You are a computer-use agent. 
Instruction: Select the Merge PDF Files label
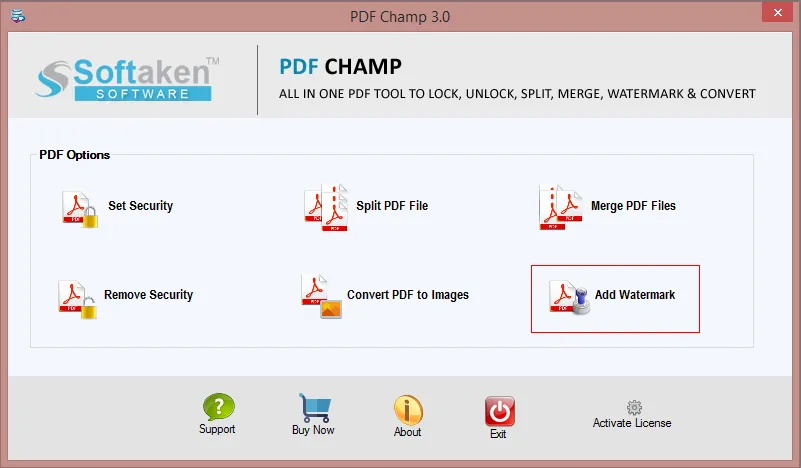click(x=633, y=206)
